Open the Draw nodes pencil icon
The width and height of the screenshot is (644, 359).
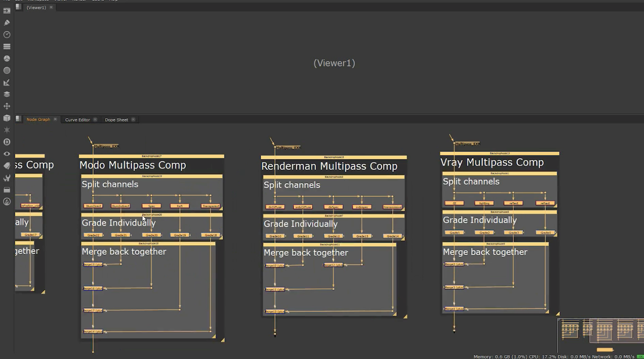7,23
